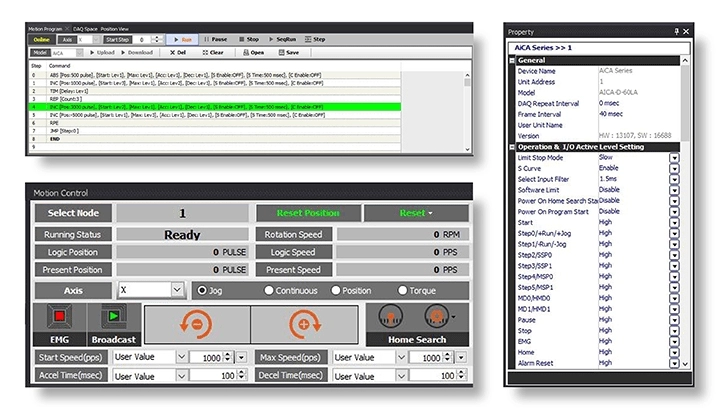The height and width of the screenshot is (408, 720).
Task: Select the Continuous mode option
Action: coord(270,290)
